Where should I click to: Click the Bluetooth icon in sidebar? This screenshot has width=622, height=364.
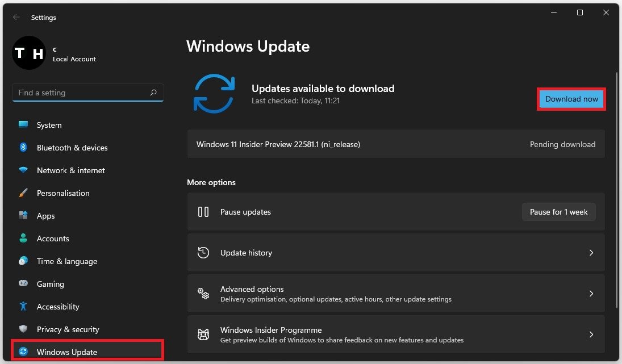[x=23, y=147]
